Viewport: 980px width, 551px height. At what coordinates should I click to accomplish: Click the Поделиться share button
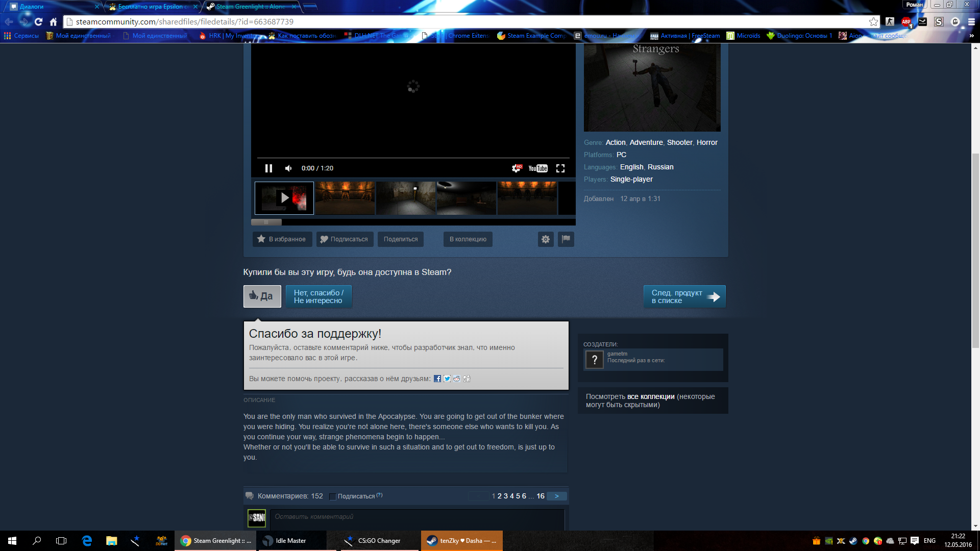click(401, 239)
